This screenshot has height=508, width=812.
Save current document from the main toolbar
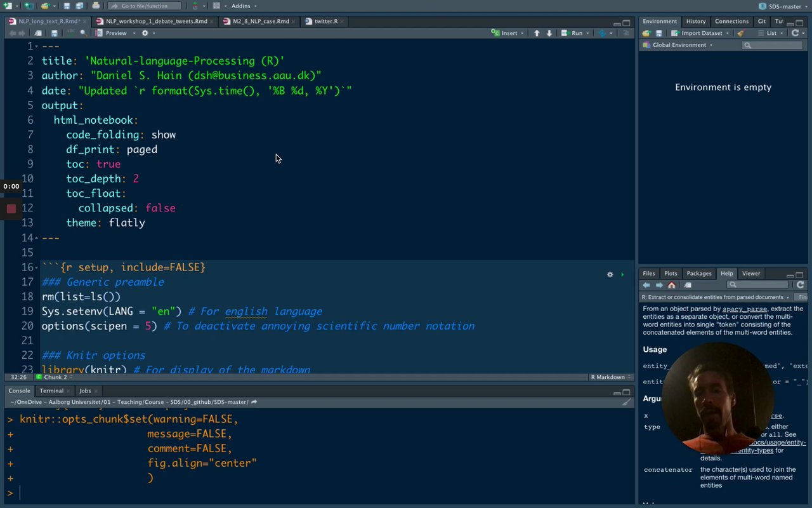[x=67, y=6]
